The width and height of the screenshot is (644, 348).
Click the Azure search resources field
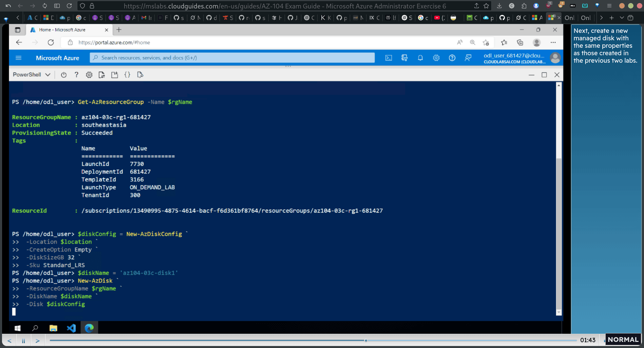pos(232,58)
